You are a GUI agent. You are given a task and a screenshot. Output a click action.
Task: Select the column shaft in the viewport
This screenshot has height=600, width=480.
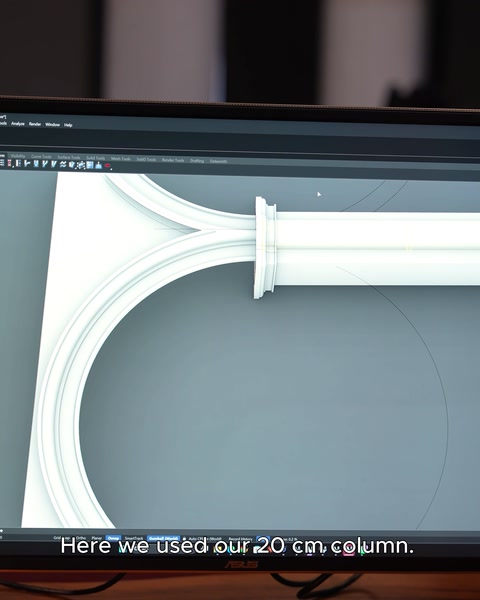377,248
